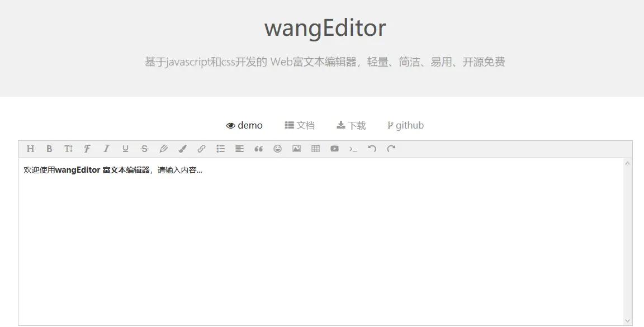Undo the last edit

click(x=372, y=149)
